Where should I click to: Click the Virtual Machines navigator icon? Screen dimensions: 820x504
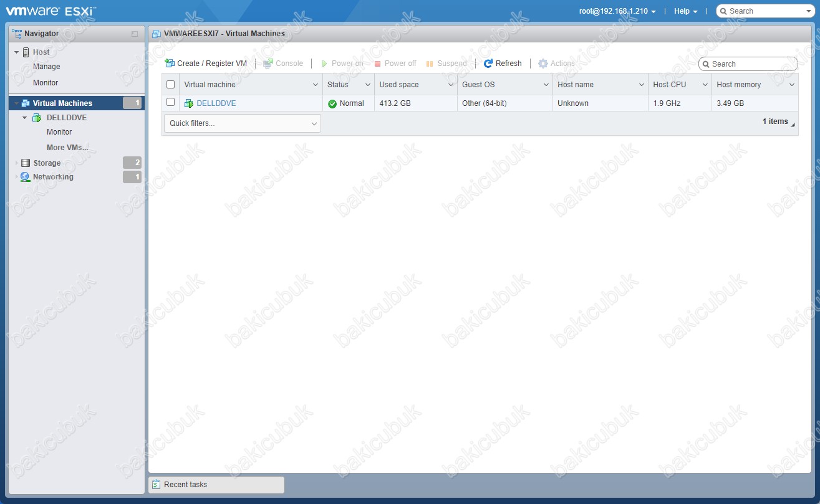point(26,103)
